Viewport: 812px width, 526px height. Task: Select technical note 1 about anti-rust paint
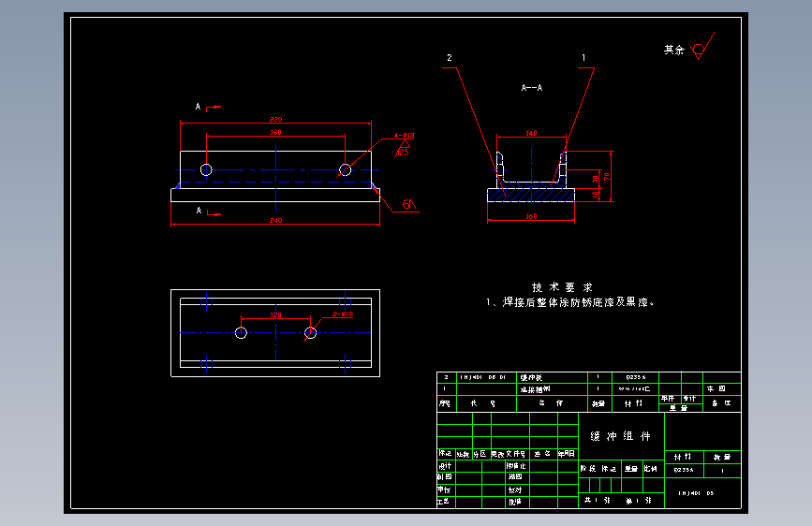coord(570,302)
